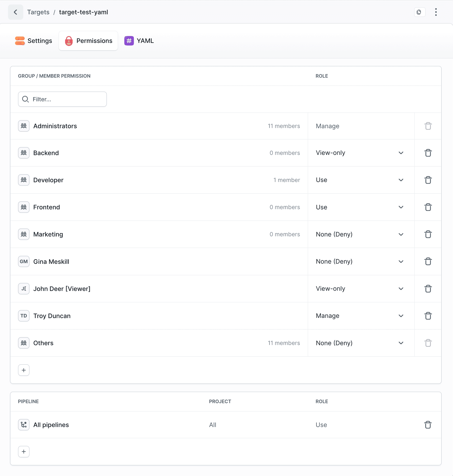Viewport: 453px width, 476px height.
Task: Click the All pipelines row icon
Action: coord(24,425)
